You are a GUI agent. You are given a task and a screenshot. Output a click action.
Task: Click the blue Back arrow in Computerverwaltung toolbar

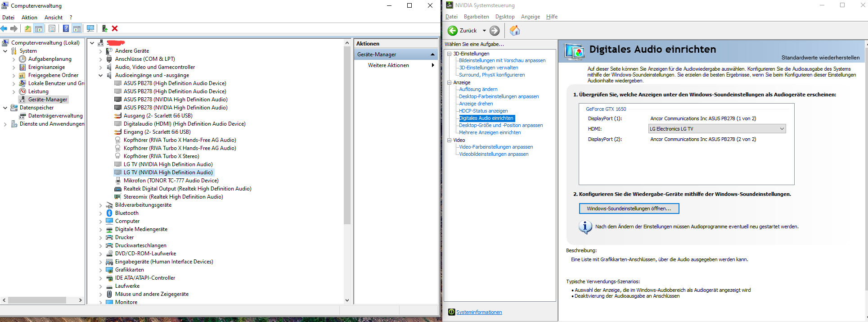4,28
